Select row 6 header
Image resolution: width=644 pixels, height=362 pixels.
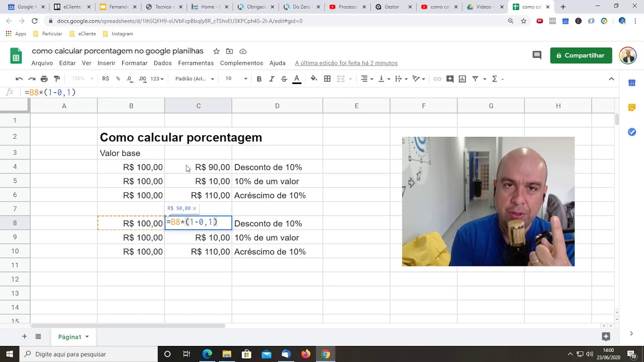(x=15, y=195)
